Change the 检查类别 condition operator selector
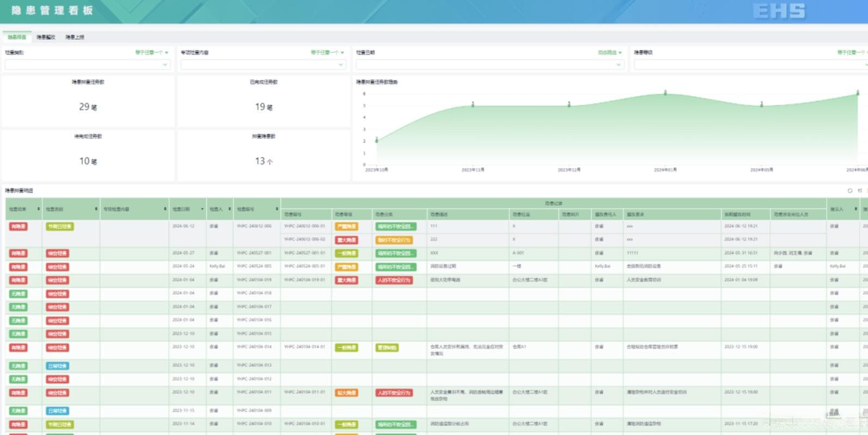Screen dimensions: 868x435 [152, 52]
